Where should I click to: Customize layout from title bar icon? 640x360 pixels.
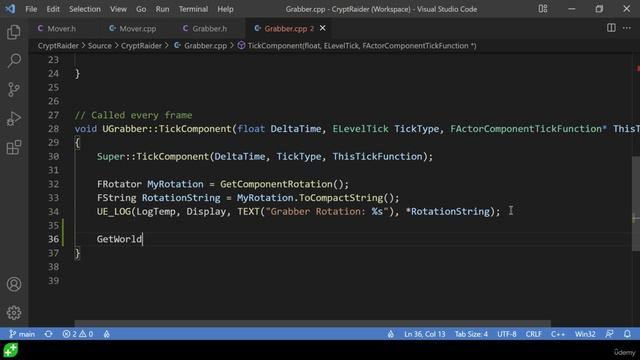point(542,9)
